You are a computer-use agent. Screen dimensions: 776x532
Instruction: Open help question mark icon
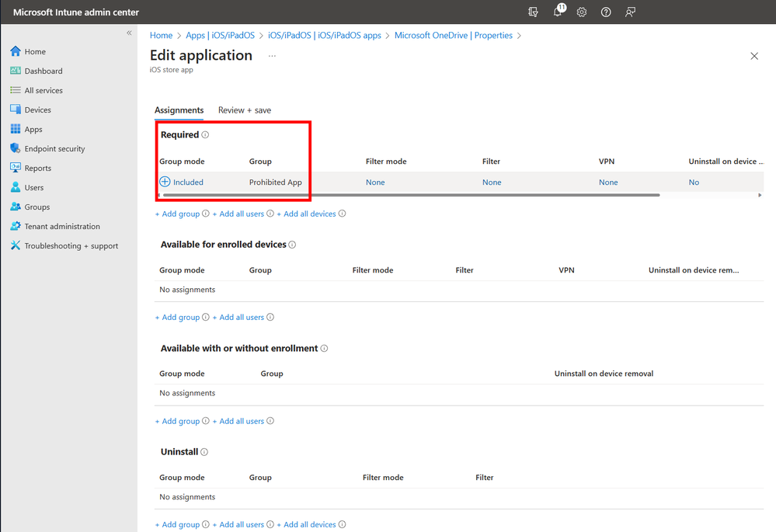tap(606, 12)
